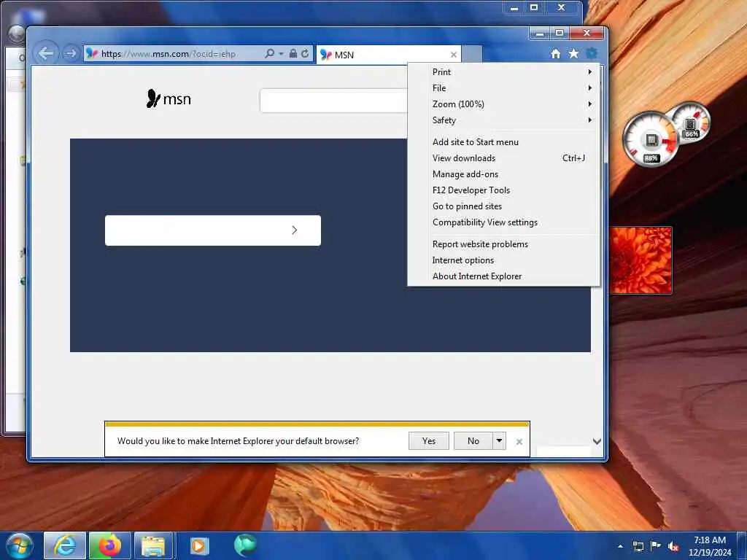Open the address bar autocomplete dropdown arrow
Viewport: 747px width, 560px height.
[x=281, y=53]
